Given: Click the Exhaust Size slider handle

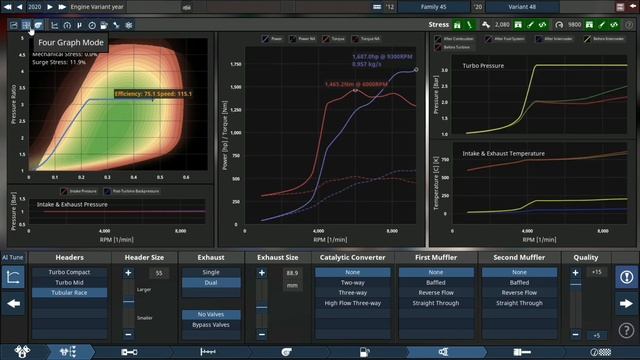Looking at the screenshot, I should [x=262, y=307].
